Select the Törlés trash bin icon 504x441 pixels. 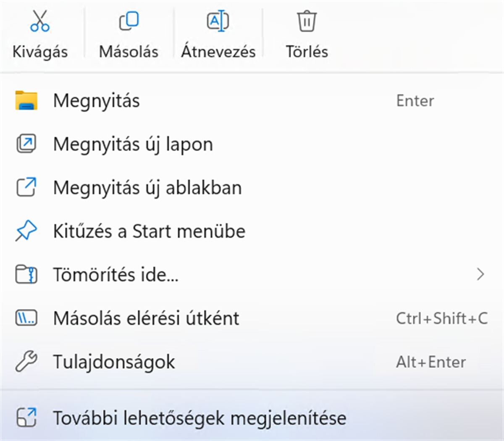[x=306, y=21]
